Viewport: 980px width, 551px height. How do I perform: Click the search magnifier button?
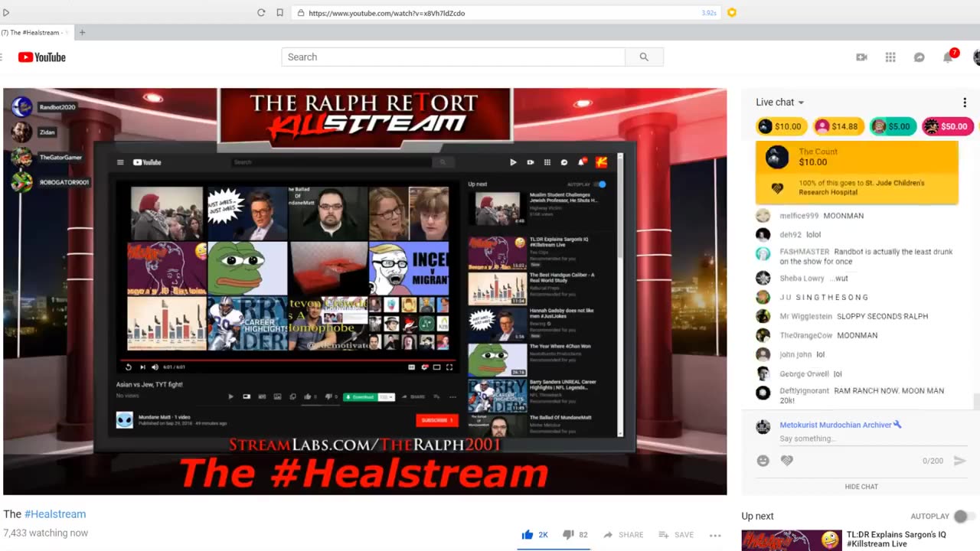click(x=644, y=57)
